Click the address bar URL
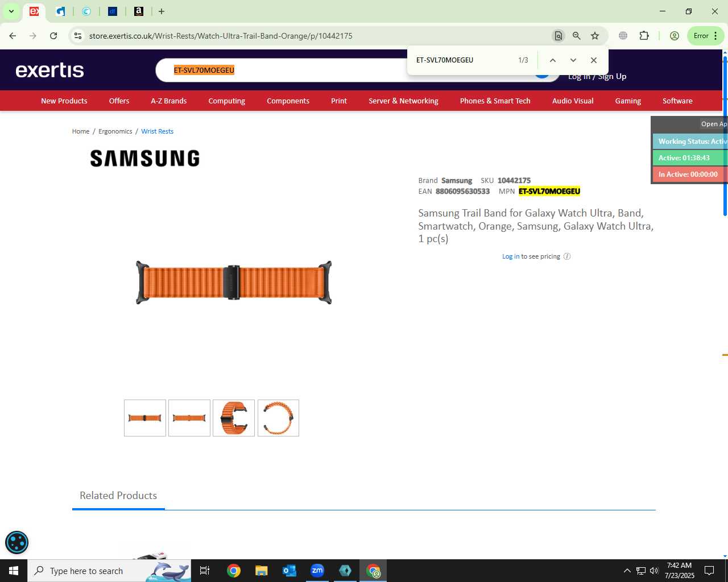The width and height of the screenshot is (728, 582). coord(221,36)
